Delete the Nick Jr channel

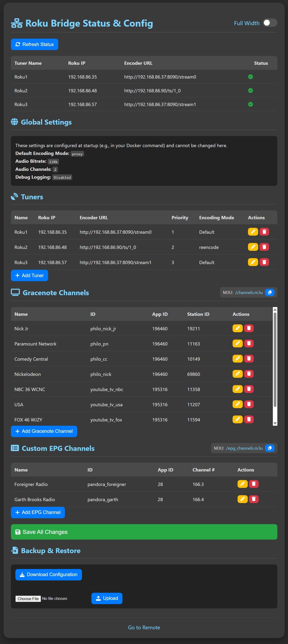pos(249,328)
